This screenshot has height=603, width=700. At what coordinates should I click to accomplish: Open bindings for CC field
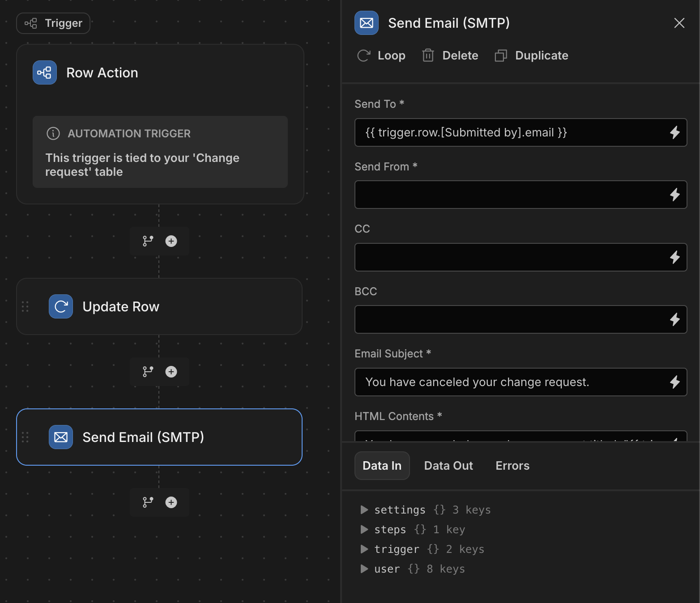674,257
